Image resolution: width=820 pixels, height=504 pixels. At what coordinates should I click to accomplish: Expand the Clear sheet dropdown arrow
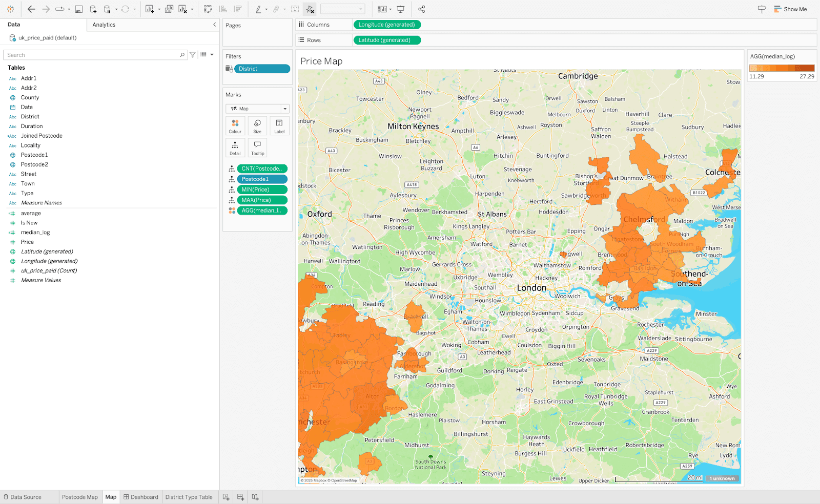(x=192, y=9)
